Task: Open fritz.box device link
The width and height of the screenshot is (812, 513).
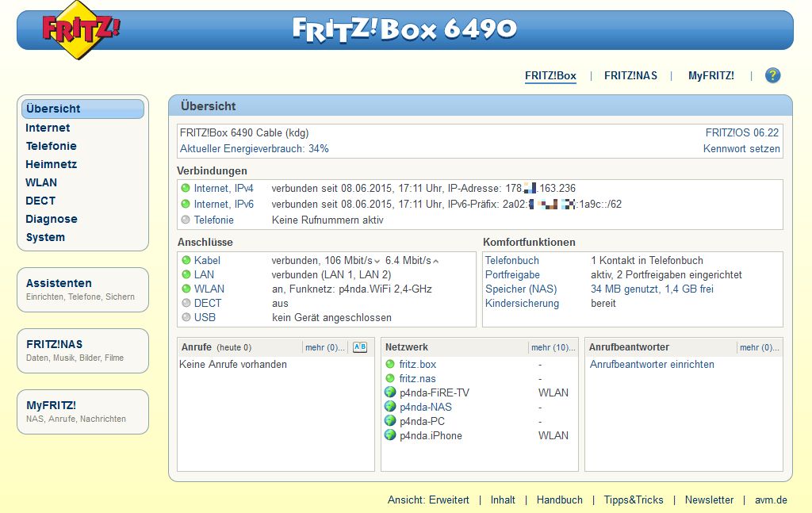Action: coord(417,364)
